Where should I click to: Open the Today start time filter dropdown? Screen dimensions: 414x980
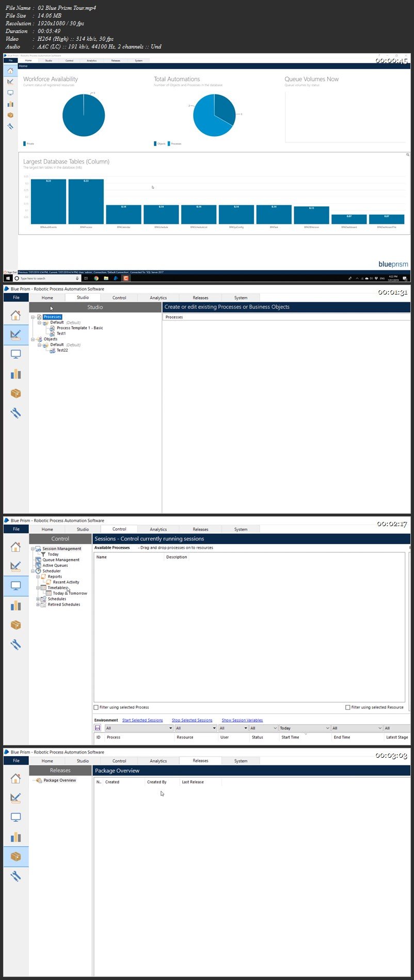coord(327,728)
